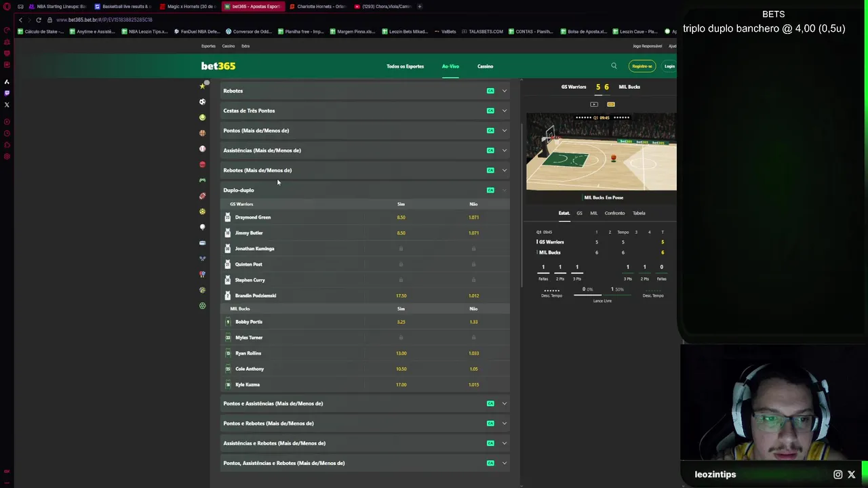Expand Pontos e Rebotes market

tap(365, 423)
